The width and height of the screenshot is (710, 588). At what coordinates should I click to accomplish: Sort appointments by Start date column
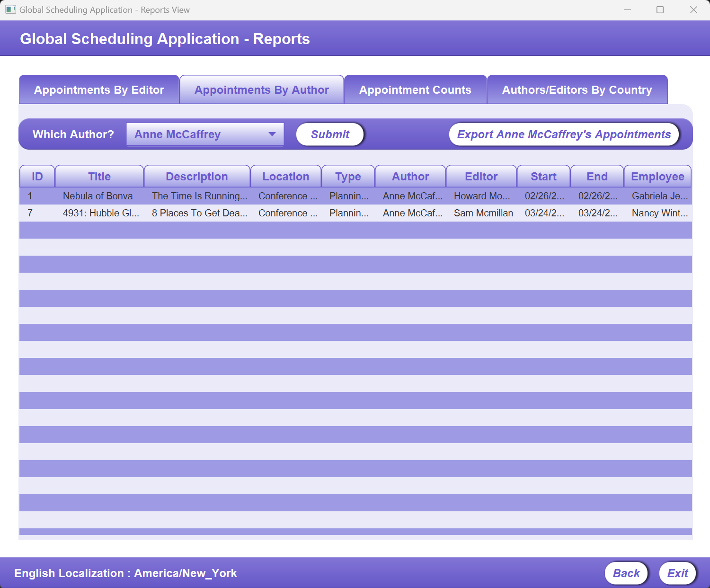point(543,176)
